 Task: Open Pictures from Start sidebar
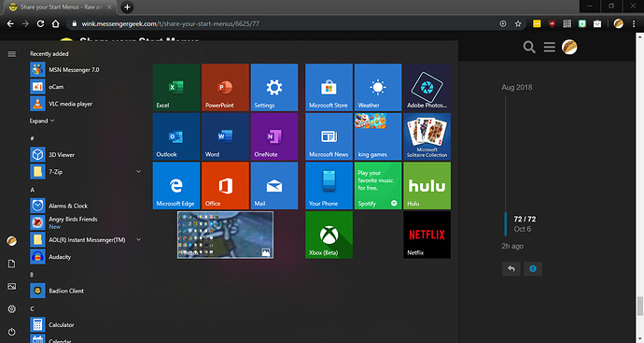point(12,286)
